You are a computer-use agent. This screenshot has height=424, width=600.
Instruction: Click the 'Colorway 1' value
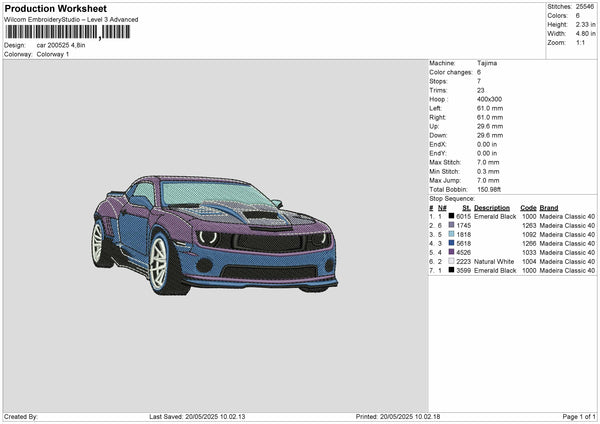[53, 54]
